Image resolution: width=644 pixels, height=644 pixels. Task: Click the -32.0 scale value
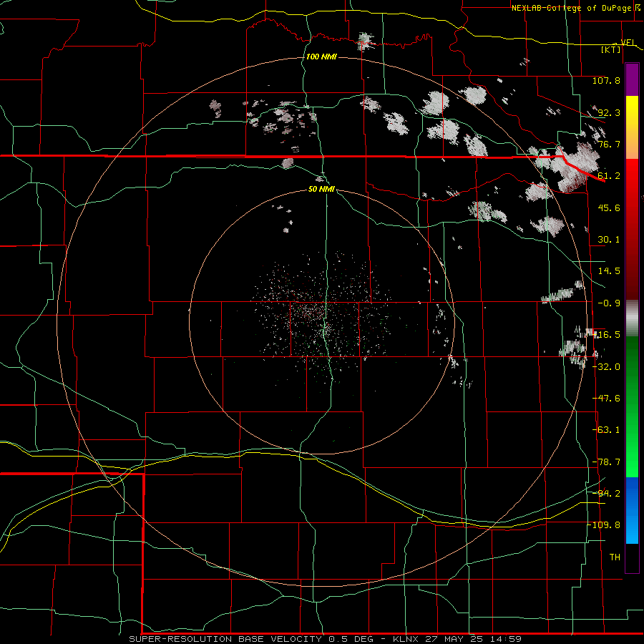[606, 367]
